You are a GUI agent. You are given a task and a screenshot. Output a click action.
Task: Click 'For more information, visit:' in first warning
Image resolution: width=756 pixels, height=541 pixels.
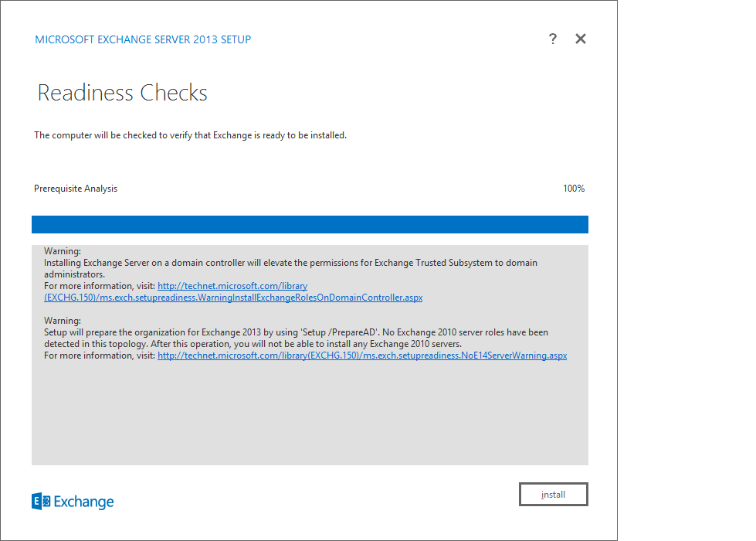(100, 286)
